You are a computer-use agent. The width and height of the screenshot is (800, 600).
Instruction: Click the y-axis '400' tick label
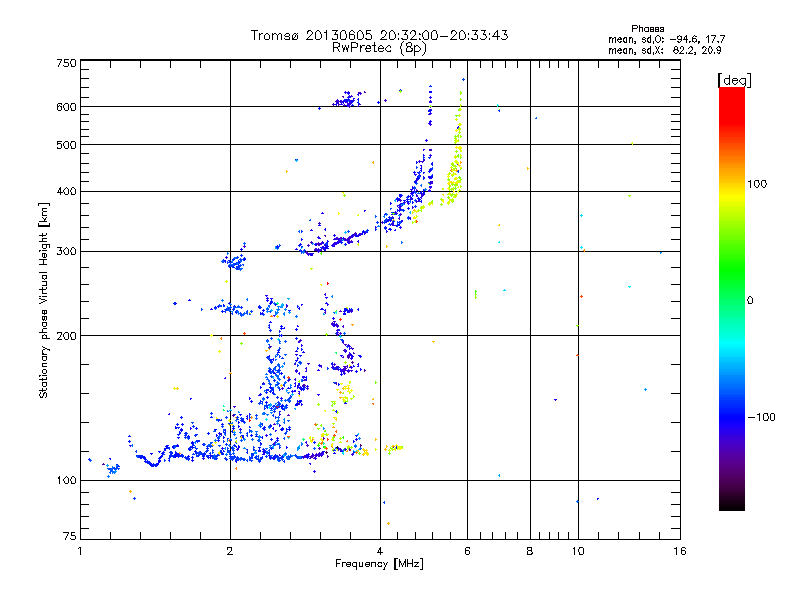click(x=66, y=192)
